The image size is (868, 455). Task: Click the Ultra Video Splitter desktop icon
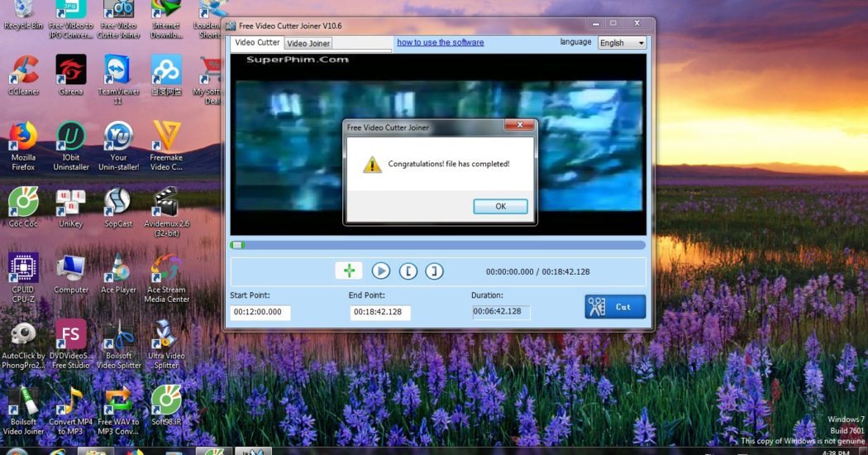[x=166, y=345]
